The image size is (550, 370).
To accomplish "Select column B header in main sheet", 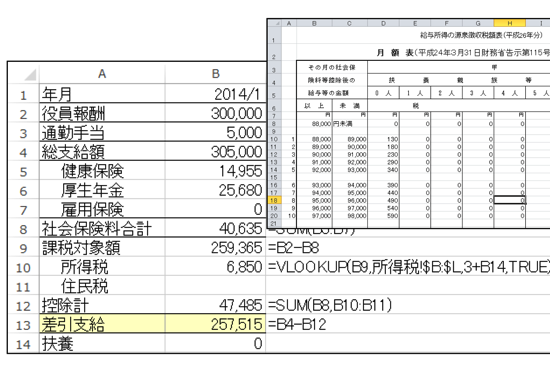I will pyautogui.click(x=215, y=74).
